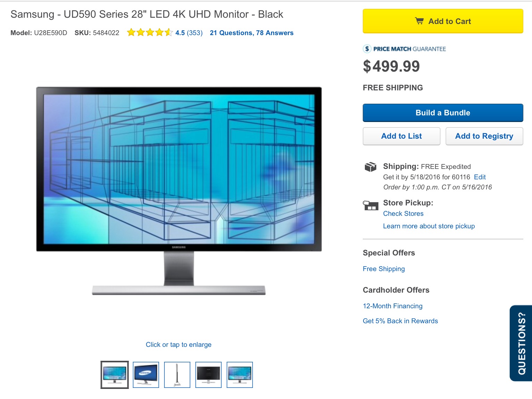
Task: Open Learn more about store pickup
Action: click(429, 226)
